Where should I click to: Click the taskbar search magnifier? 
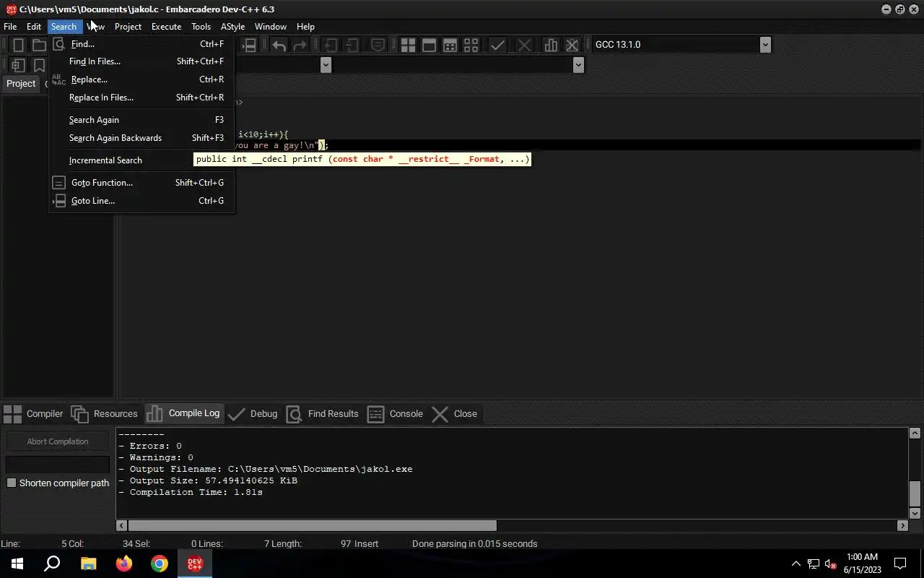coord(52,564)
